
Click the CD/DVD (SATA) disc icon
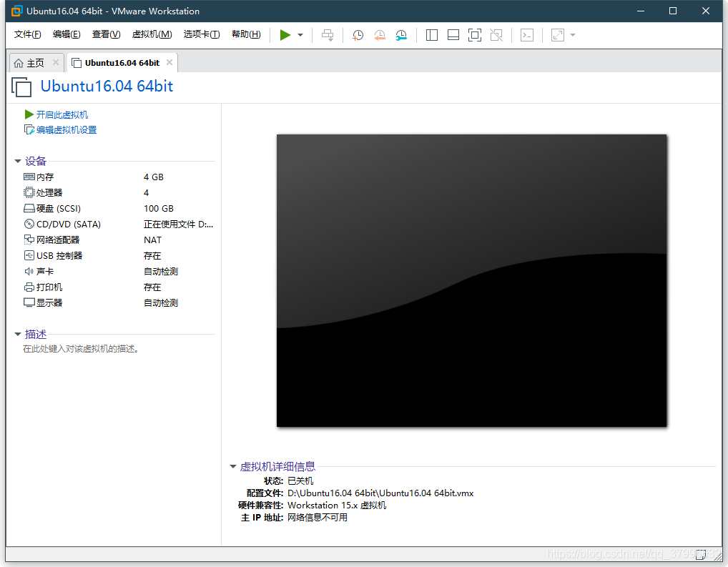tap(29, 225)
